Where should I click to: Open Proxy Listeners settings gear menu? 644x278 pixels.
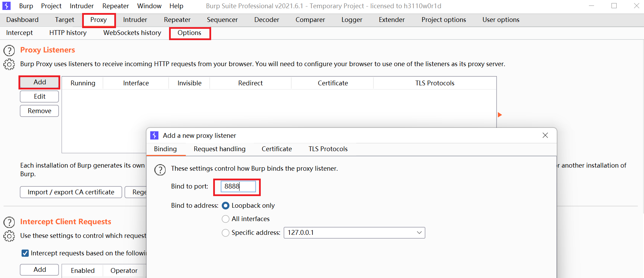[x=9, y=64]
